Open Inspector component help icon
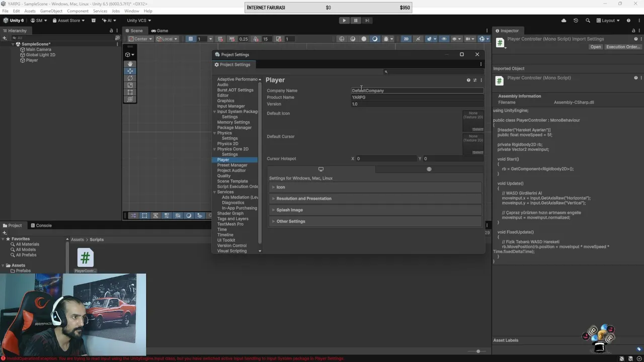 tap(635, 78)
